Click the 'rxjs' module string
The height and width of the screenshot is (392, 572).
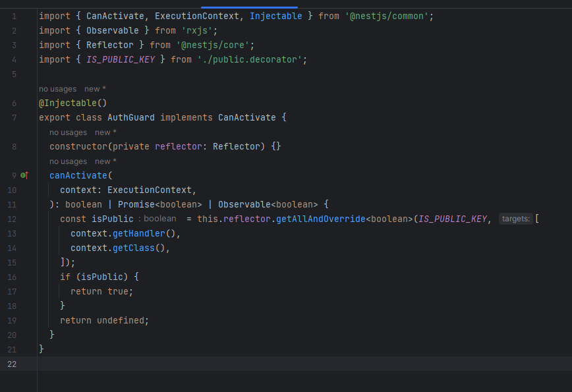pyautogui.click(x=197, y=30)
